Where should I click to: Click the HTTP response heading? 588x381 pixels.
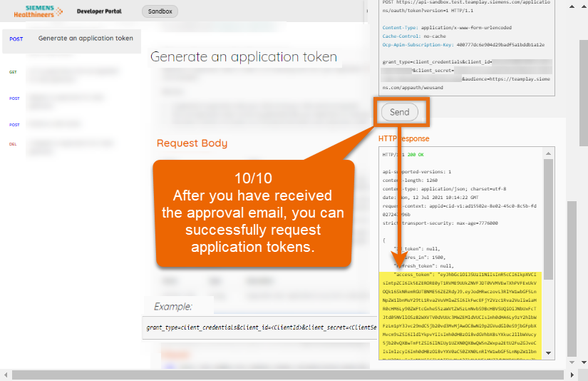(403, 138)
